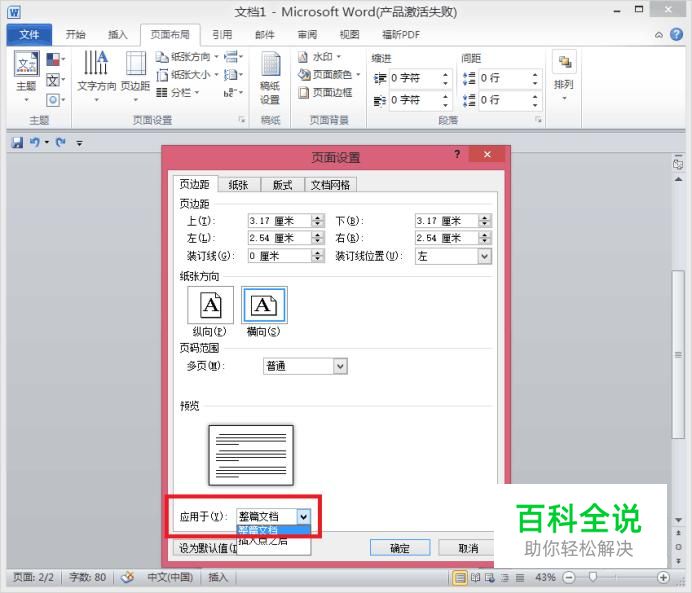Increase Bottom margin (下) spinner

click(x=485, y=218)
